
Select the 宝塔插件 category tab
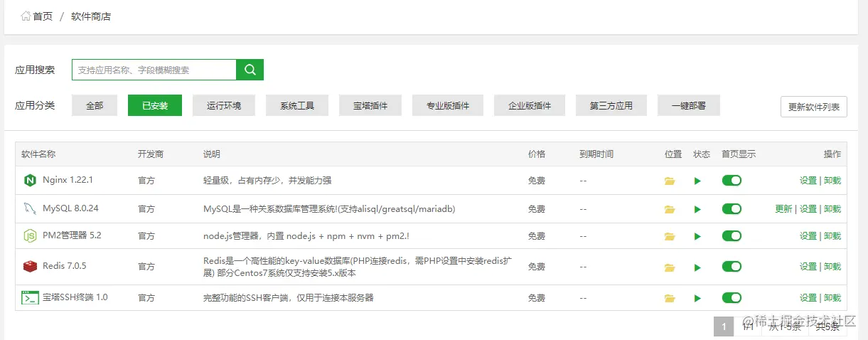(370, 105)
